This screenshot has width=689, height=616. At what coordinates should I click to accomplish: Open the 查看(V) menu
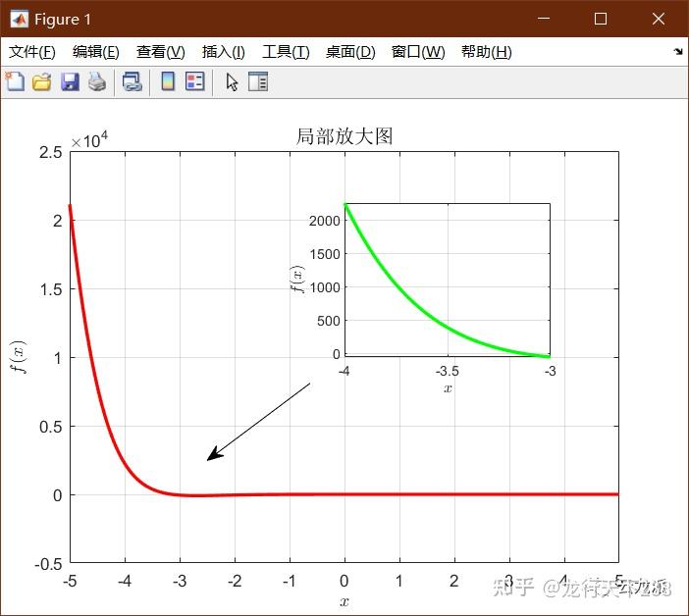160,52
